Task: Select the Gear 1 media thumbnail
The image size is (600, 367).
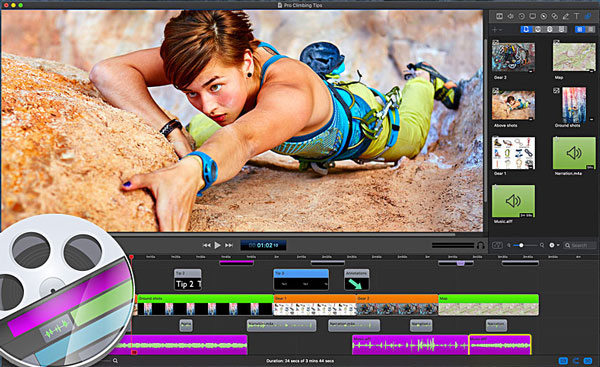Action: pos(513,153)
